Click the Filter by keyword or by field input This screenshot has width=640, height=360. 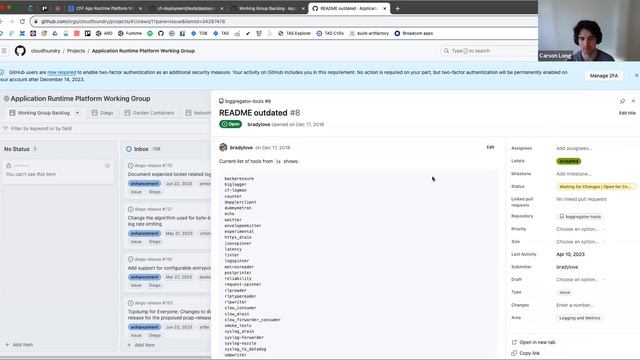click(105, 129)
